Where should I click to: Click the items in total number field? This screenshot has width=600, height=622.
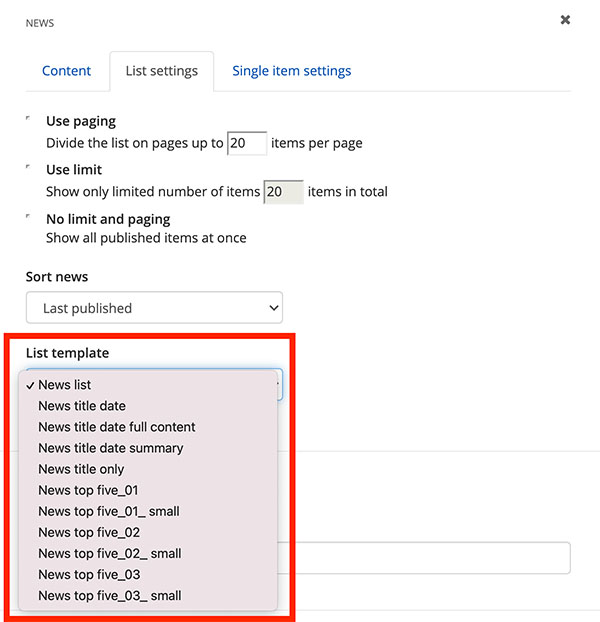coord(284,192)
